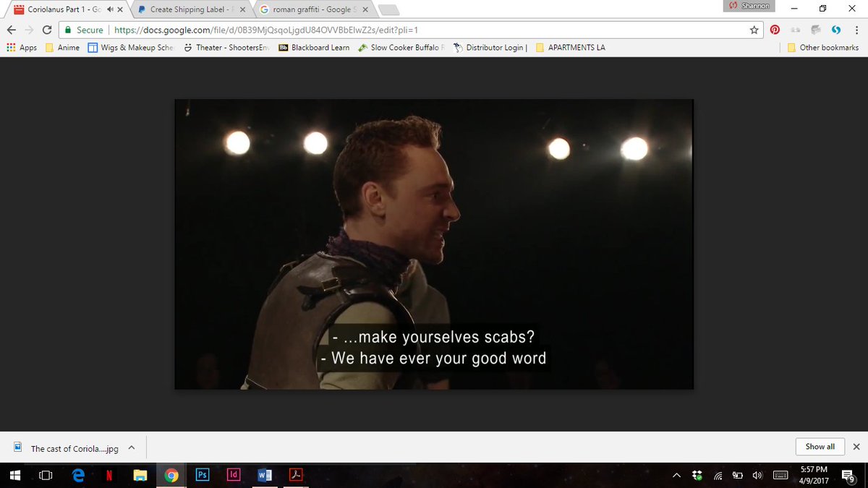Open Wigs & Makeup Schedule bookmark
The width and height of the screenshot is (868, 488).
click(131, 48)
